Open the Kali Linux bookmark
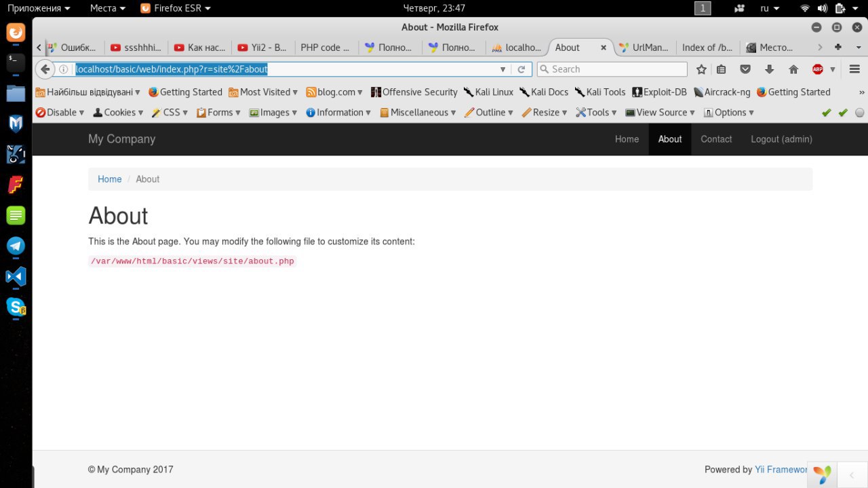The image size is (868, 488). click(x=488, y=92)
